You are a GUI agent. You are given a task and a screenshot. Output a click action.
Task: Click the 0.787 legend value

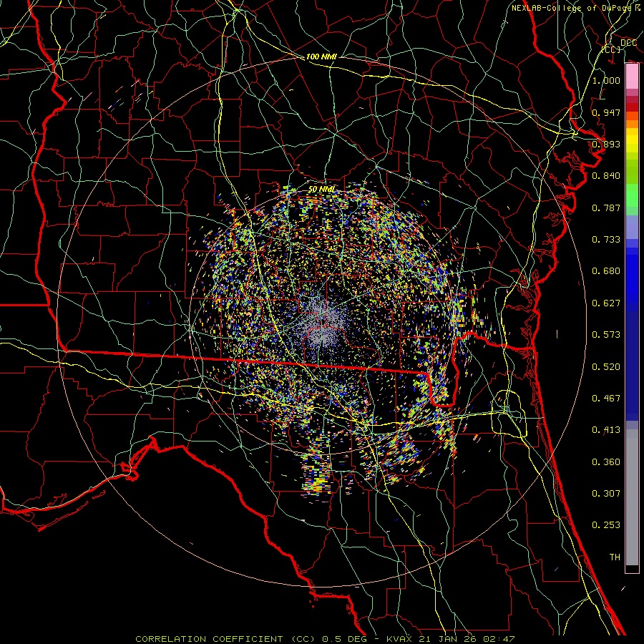606,208
